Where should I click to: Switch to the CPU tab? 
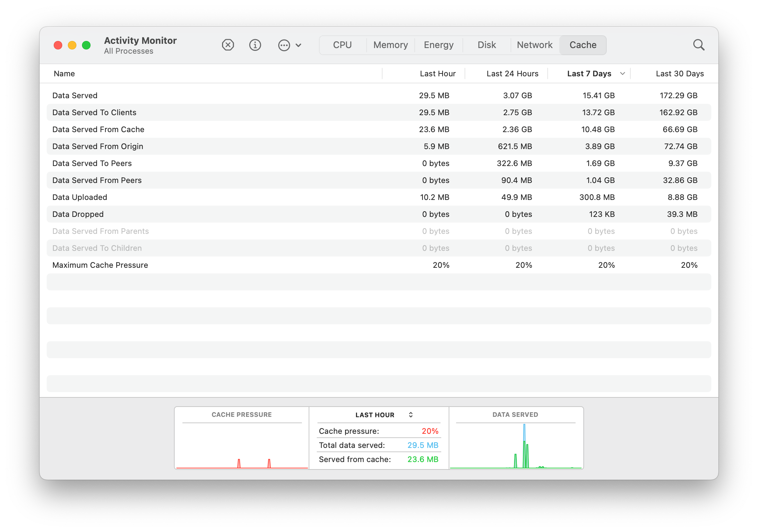pyautogui.click(x=342, y=45)
